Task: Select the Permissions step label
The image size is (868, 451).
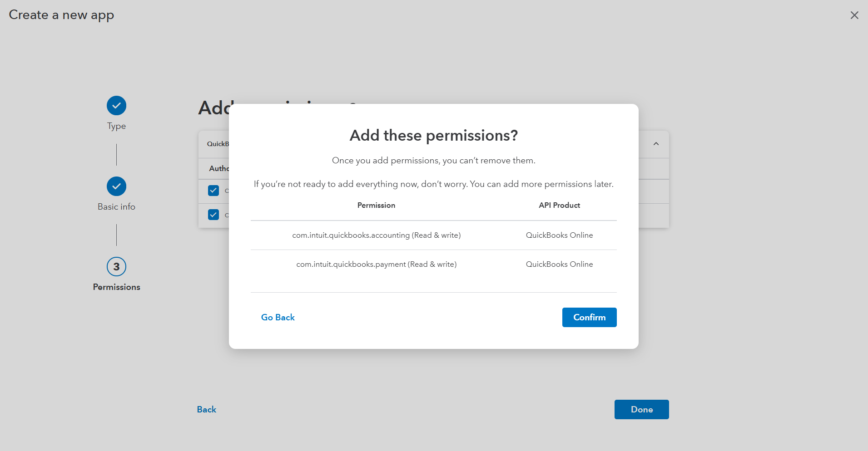Action: coord(117,287)
